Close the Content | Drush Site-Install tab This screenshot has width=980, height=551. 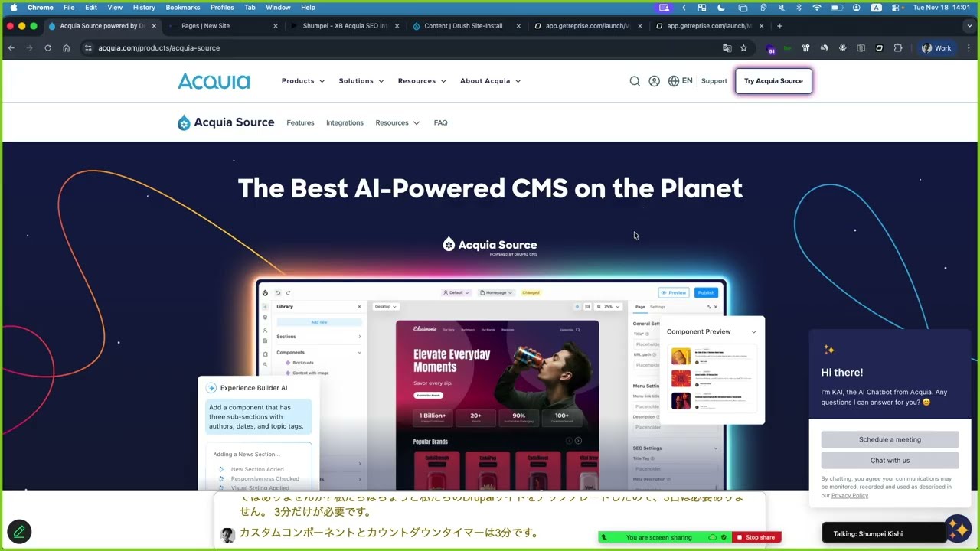(518, 25)
